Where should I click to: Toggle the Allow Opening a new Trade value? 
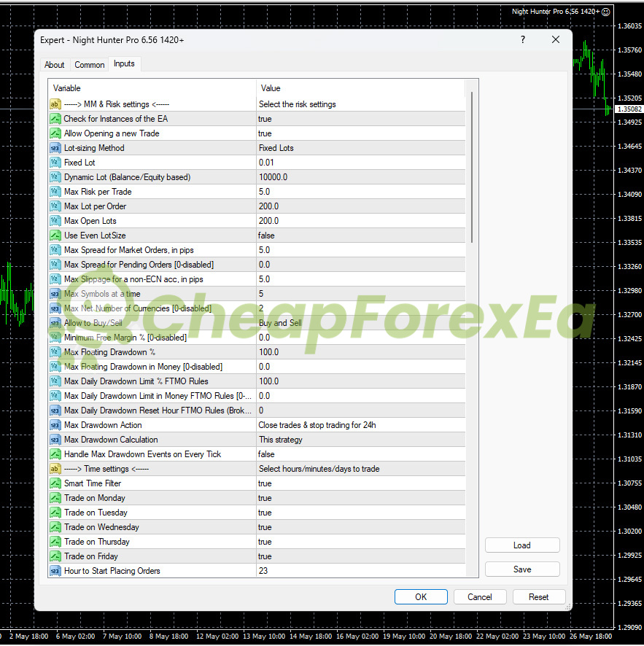(360, 133)
